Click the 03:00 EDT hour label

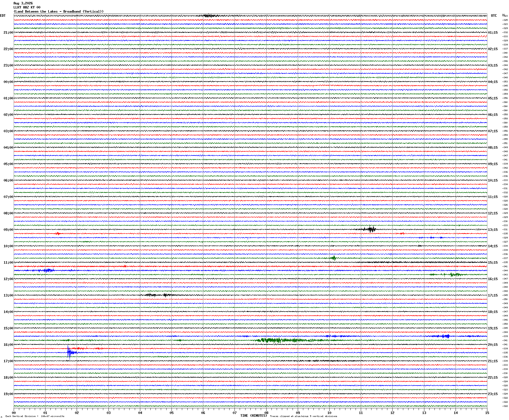[x=8, y=131]
